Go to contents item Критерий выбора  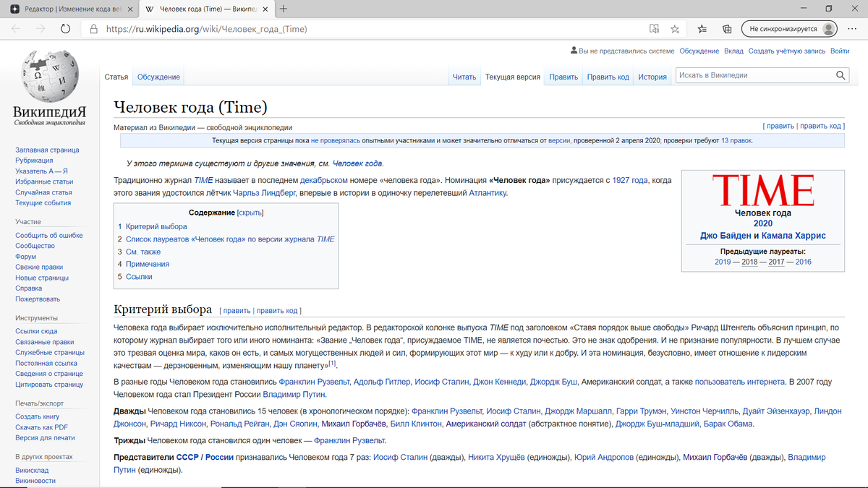click(156, 226)
